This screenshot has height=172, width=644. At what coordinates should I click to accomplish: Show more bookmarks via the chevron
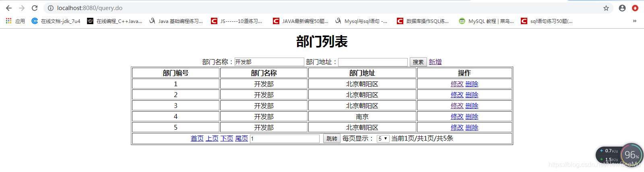pos(635,21)
